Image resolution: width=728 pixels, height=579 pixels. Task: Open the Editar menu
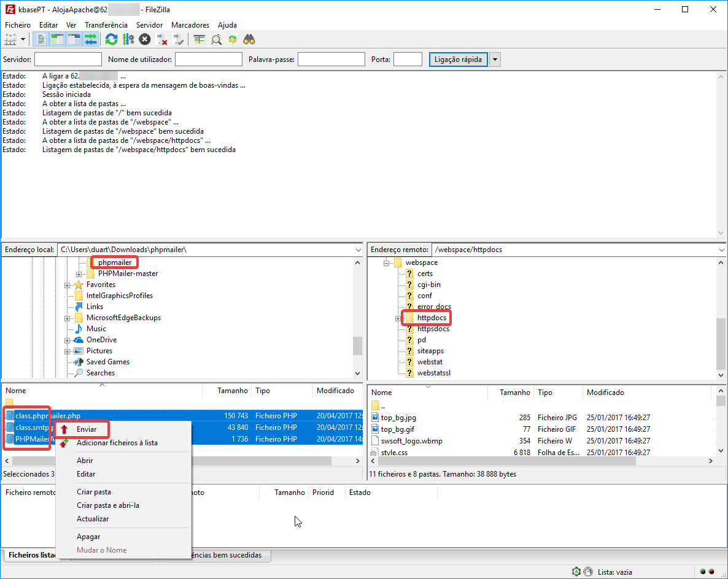pos(48,25)
